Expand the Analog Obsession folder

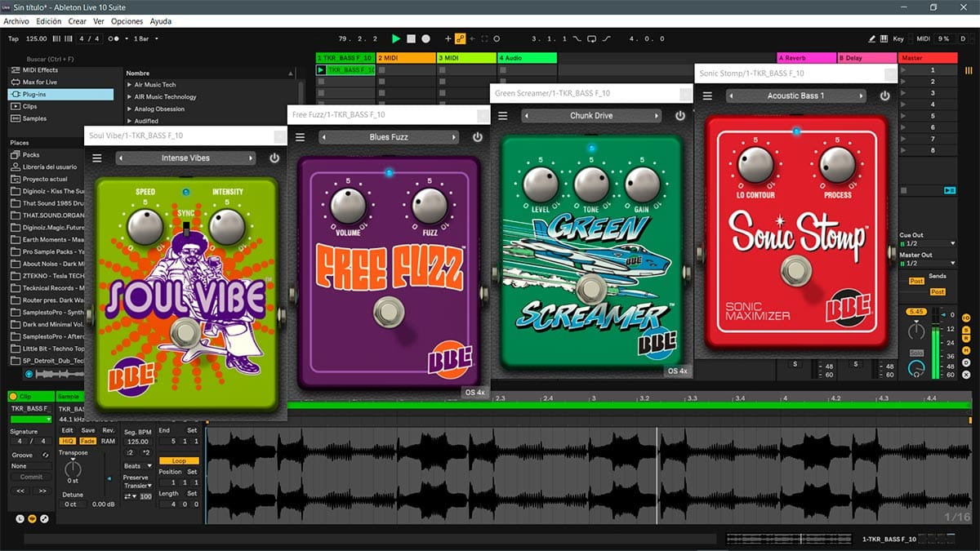(129, 109)
